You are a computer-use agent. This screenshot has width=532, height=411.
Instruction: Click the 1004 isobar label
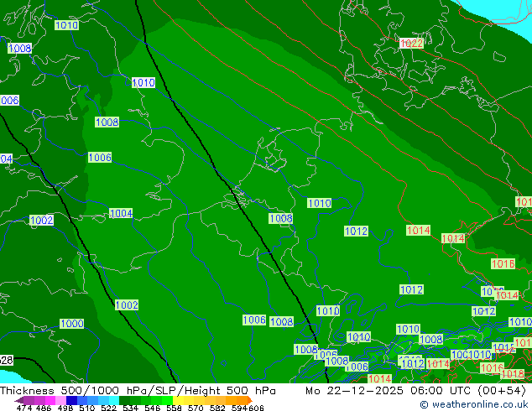(121, 213)
